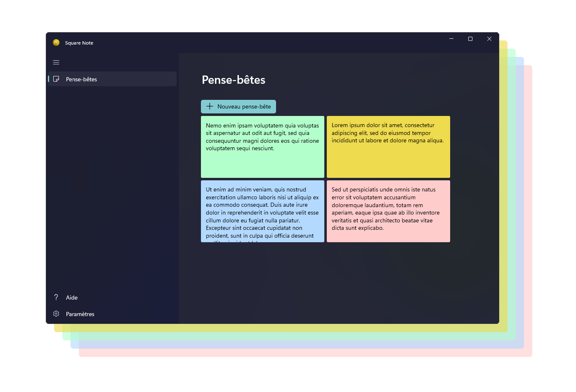Click the question mark Aide icon
Screen dimensions: 576x392
(56, 297)
